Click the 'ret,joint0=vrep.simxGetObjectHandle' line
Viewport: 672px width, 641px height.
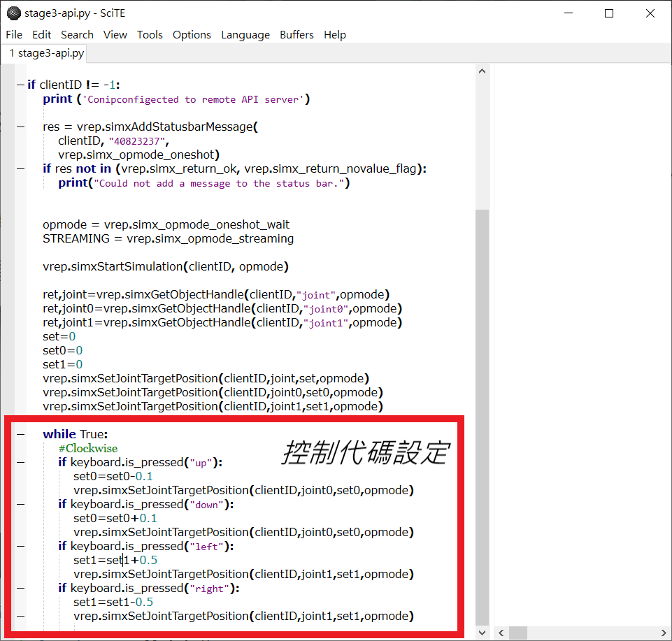click(x=222, y=309)
